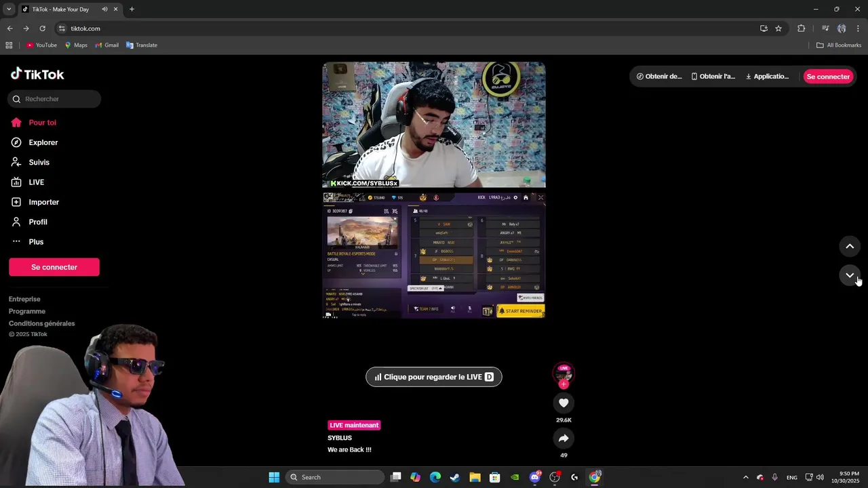Share the video with arrow icon
The width and height of the screenshot is (868, 488).
(564, 439)
